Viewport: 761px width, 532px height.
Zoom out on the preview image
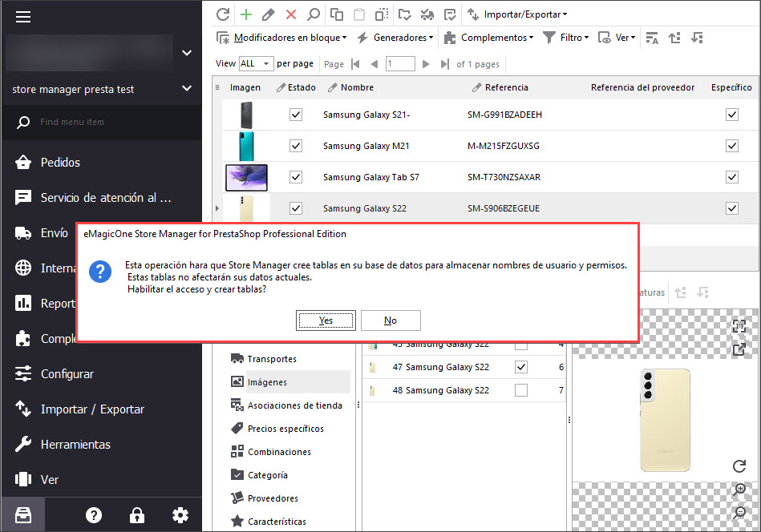point(739,512)
